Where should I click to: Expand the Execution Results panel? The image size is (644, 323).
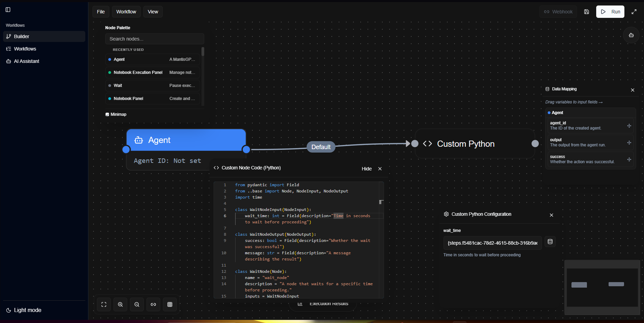(x=323, y=303)
